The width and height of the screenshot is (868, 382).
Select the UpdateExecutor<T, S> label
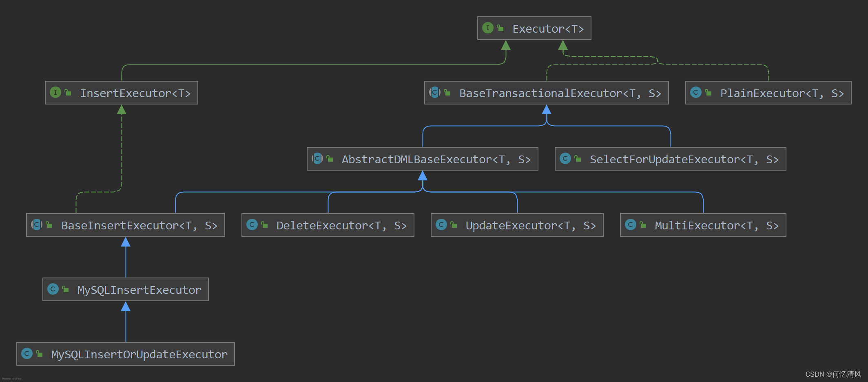point(531,226)
